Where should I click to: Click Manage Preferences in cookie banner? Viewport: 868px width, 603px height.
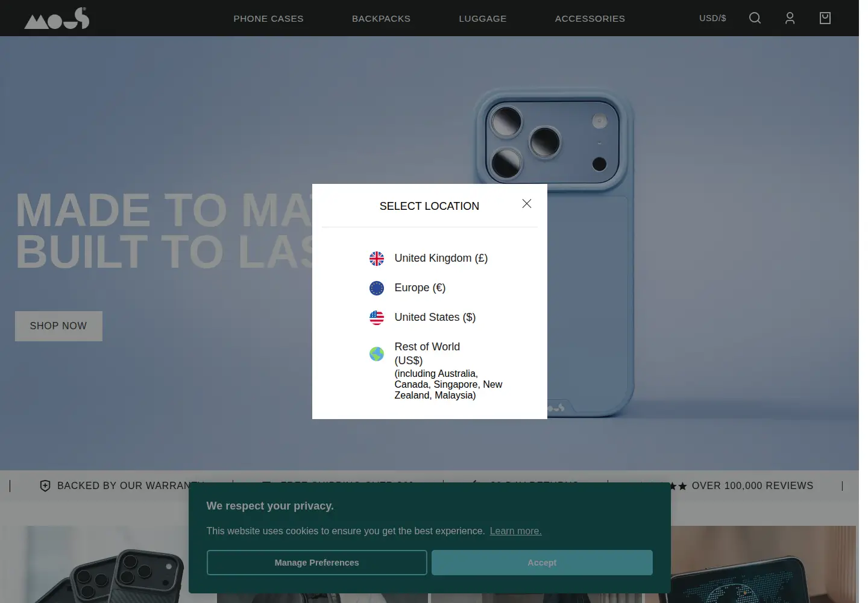tap(317, 563)
